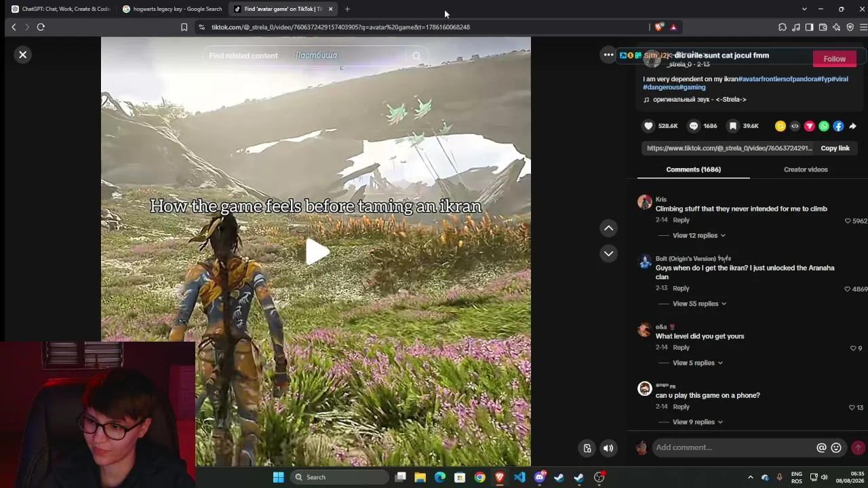Open comments via speech bubble icon

pos(693,125)
